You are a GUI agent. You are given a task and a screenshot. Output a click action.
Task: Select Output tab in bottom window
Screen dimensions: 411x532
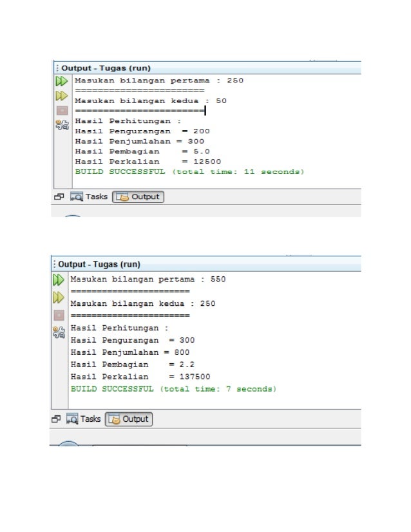point(129,419)
